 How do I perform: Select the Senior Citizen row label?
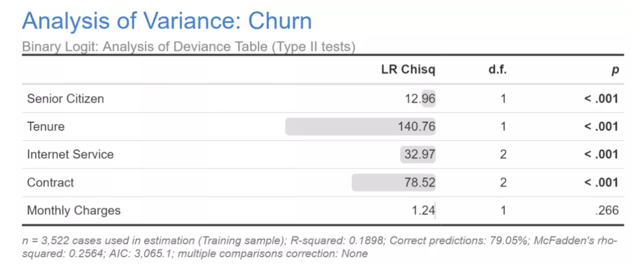coord(65,99)
